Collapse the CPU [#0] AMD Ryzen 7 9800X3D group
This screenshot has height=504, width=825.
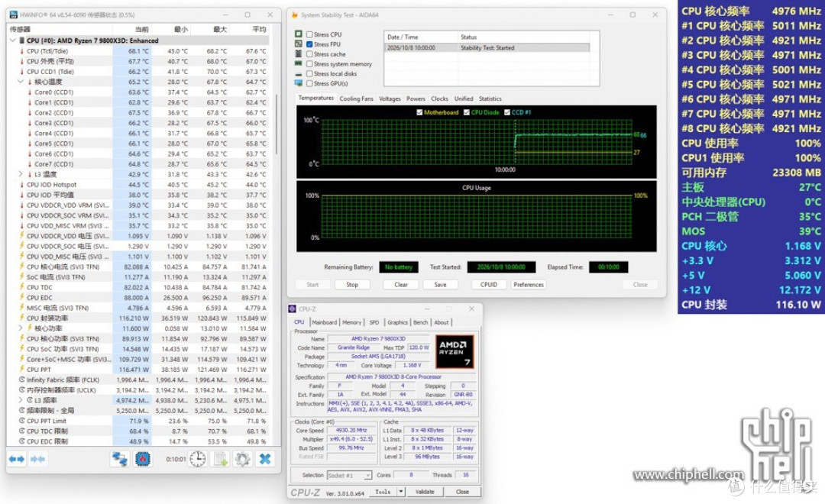[x=13, y=40]
